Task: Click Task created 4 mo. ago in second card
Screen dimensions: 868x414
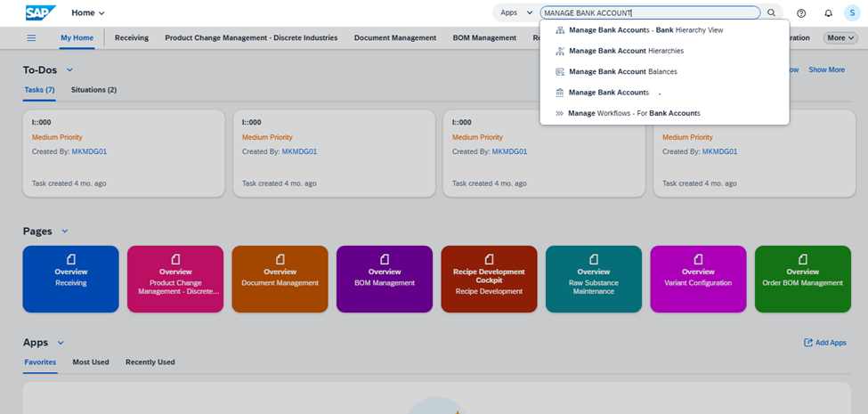Action: point(279,183)
